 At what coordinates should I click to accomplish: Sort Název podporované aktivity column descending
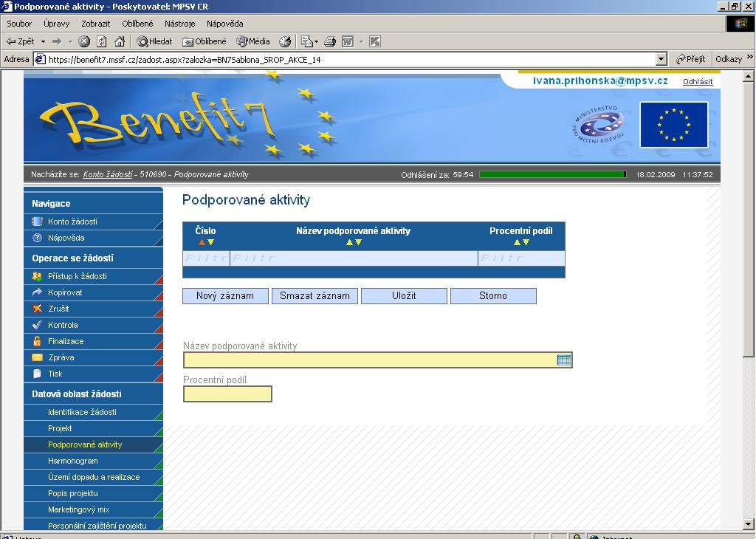358,242
